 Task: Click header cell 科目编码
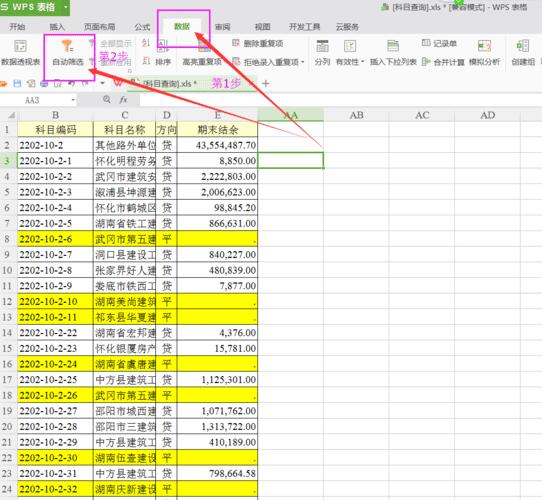(55, 130)
